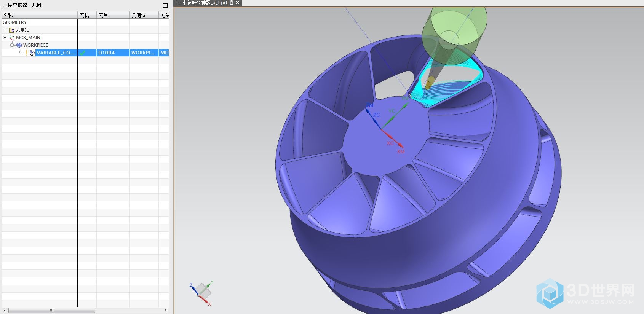Maximize the 工序导航器 panel
644x314 pixels.
(165, 5)
